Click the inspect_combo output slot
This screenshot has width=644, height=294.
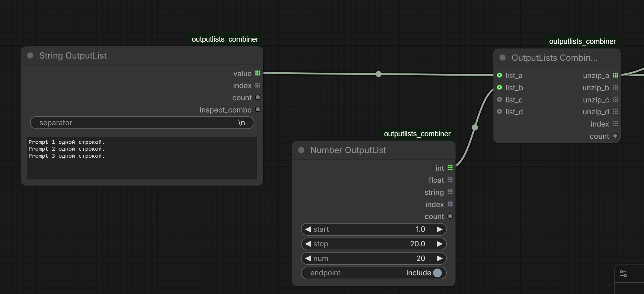pyautogui.click(x=258, y=109)
